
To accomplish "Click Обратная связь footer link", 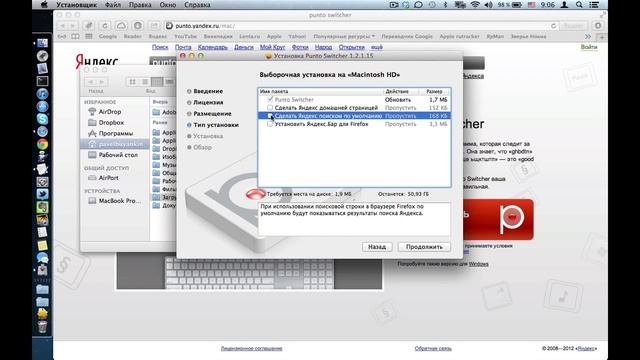I will coord(433,348).
